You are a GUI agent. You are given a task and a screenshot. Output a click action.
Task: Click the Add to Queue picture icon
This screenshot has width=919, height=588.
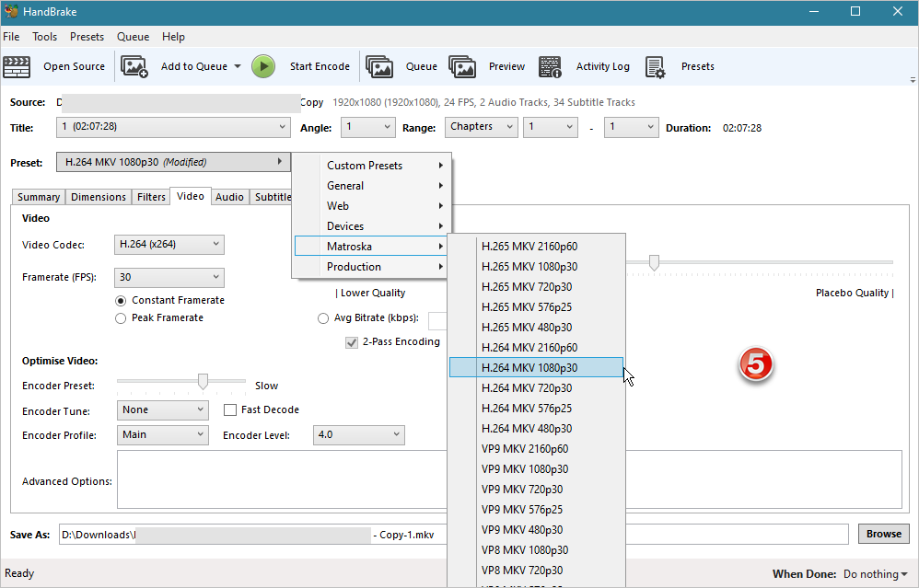134,67
